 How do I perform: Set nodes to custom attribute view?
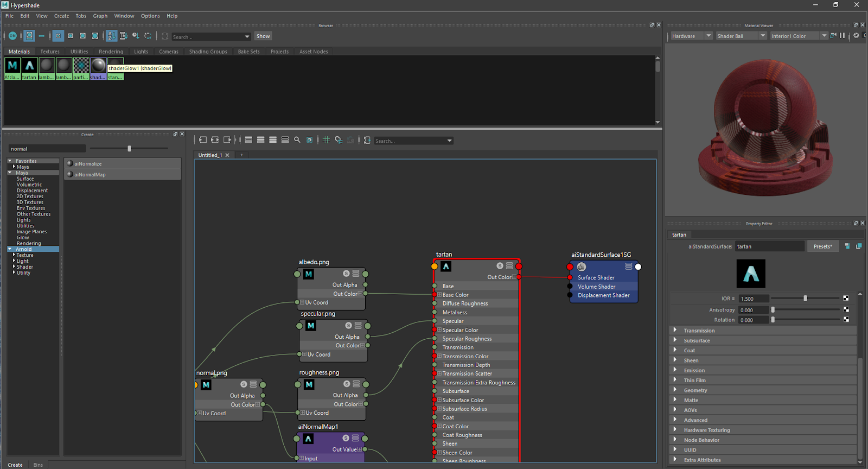click(285, 140)
